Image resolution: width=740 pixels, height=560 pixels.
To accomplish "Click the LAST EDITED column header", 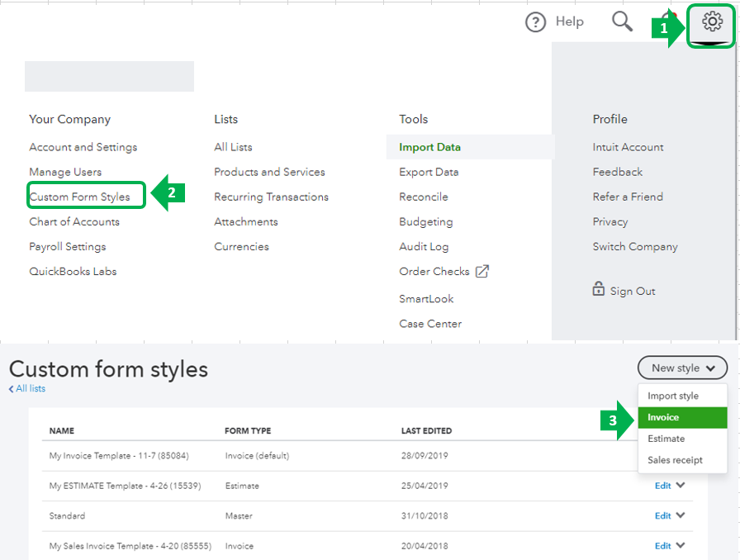I will click(427, 430).
